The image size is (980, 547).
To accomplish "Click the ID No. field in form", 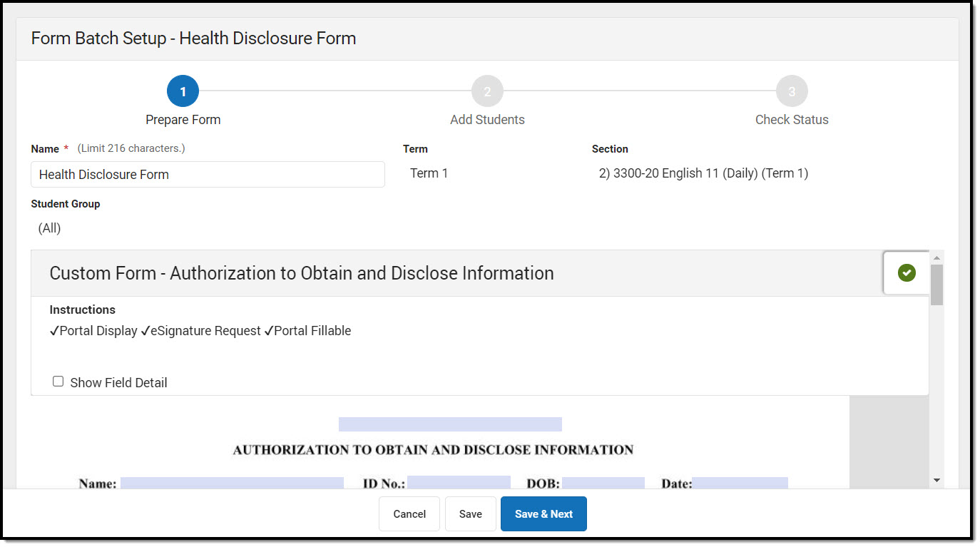I will coord(459,483).
